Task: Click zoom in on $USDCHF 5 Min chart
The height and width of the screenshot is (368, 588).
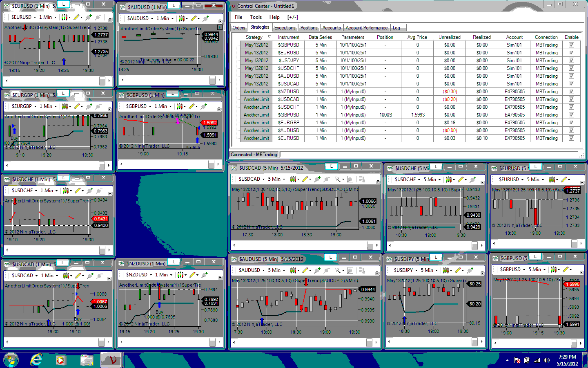Action: (473, 180)
